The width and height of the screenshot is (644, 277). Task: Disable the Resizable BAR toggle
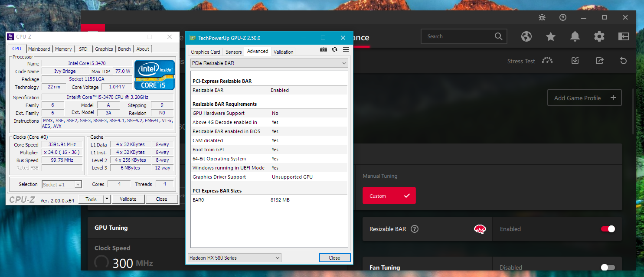coord(608,229)
